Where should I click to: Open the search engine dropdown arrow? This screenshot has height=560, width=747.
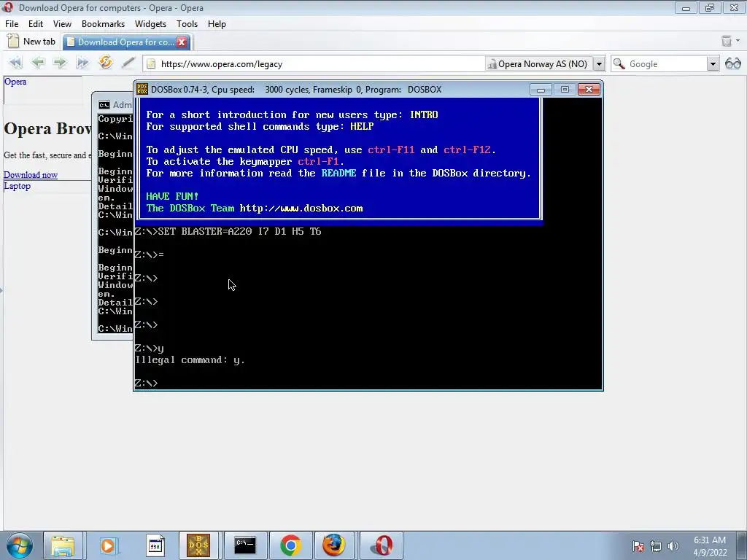[x=712, y=64]
